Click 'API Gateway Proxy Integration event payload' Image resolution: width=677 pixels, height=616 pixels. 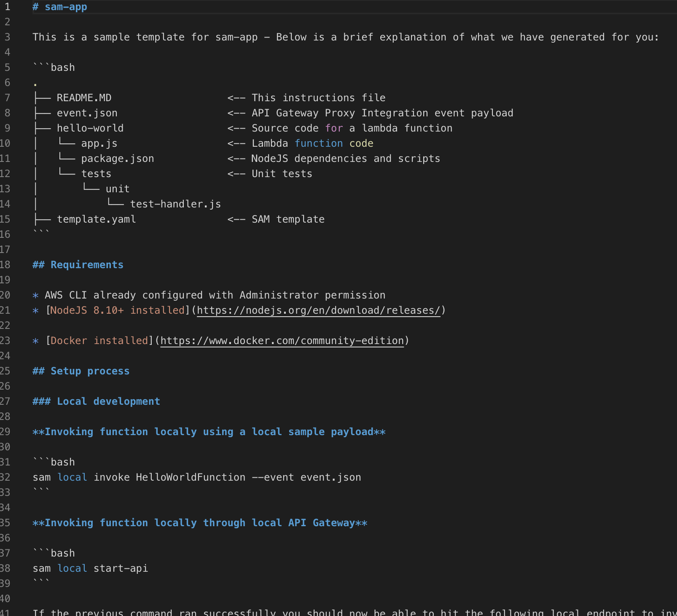pos(382,113)
